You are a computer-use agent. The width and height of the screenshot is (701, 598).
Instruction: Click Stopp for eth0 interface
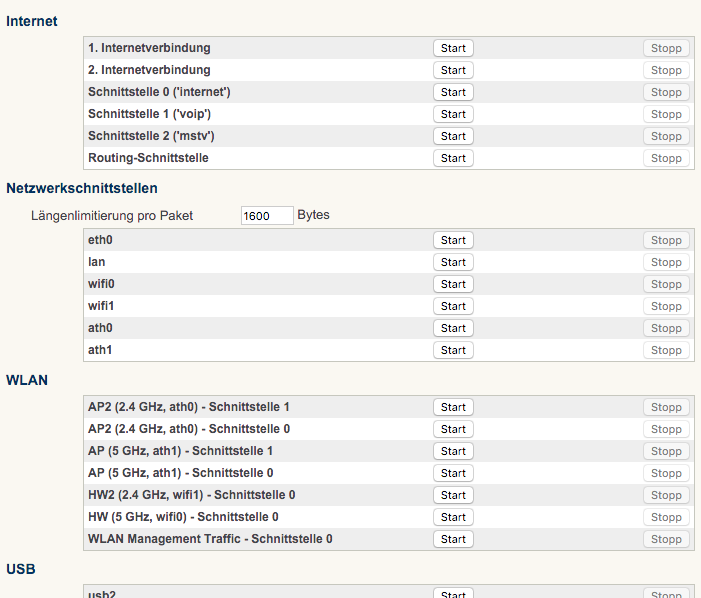point(666,240)
